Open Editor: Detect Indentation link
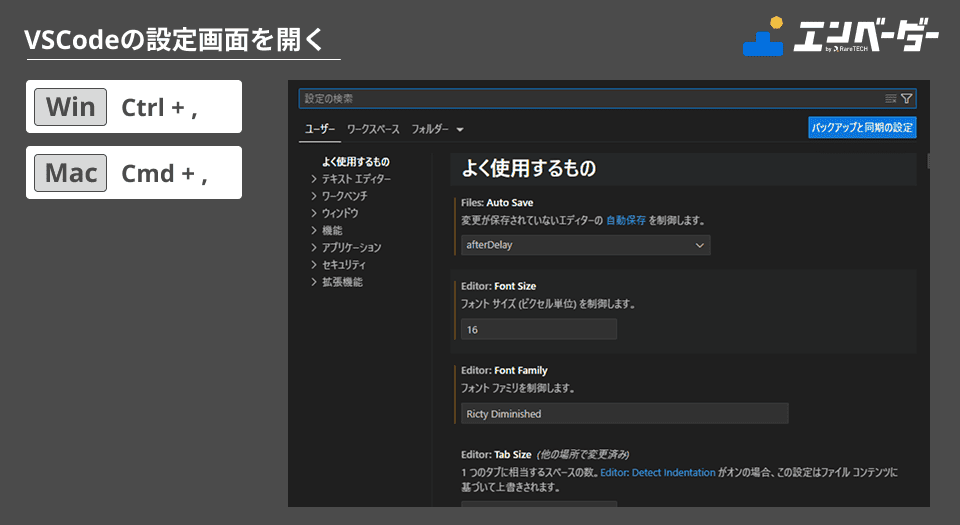Viewport: 960px width, 525px height. point(658,472)
